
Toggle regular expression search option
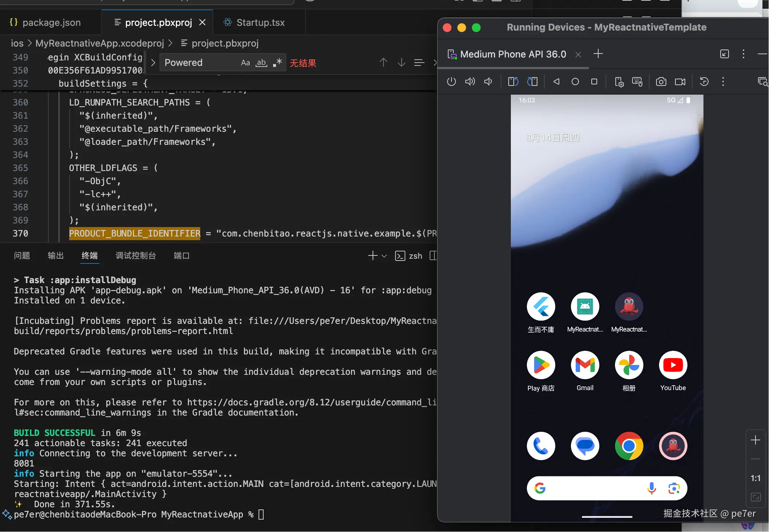pos(277,63)
